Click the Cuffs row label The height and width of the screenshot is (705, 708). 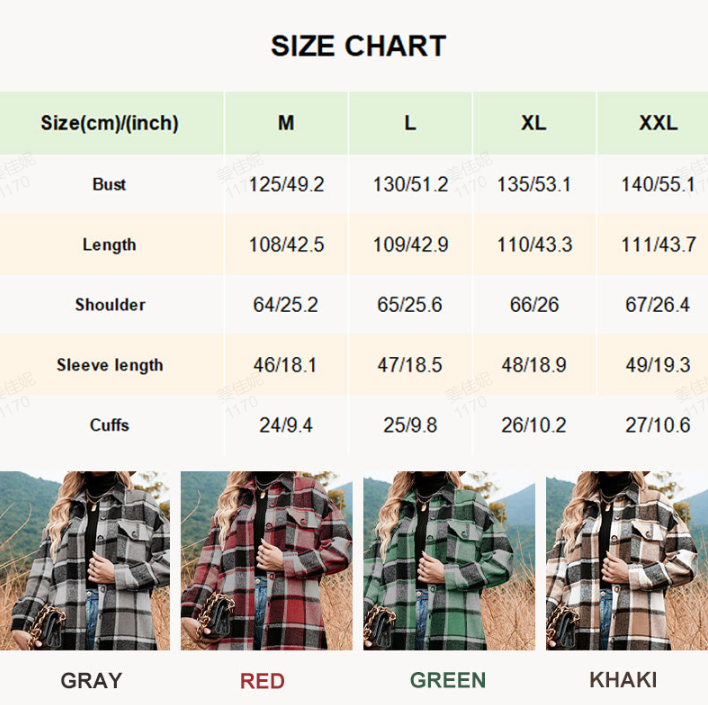109,425
